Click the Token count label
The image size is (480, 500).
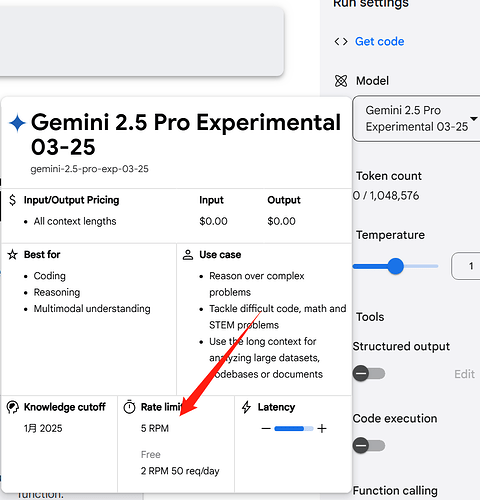click(x=389, y=176)
